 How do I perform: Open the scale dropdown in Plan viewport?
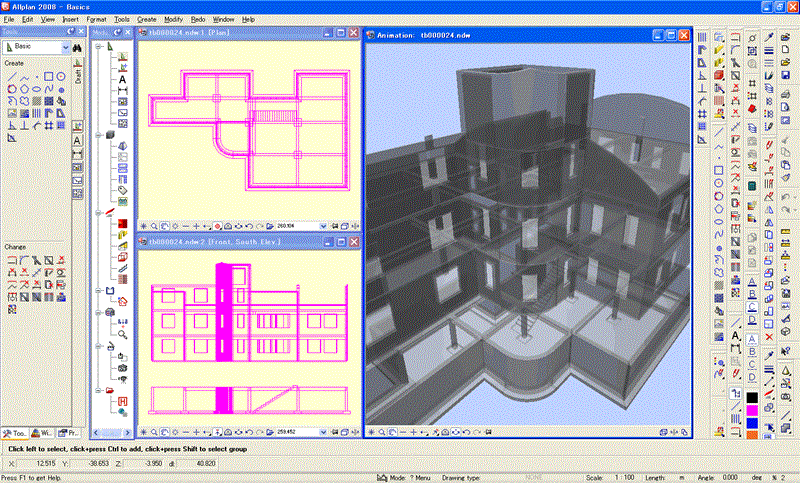323,226
